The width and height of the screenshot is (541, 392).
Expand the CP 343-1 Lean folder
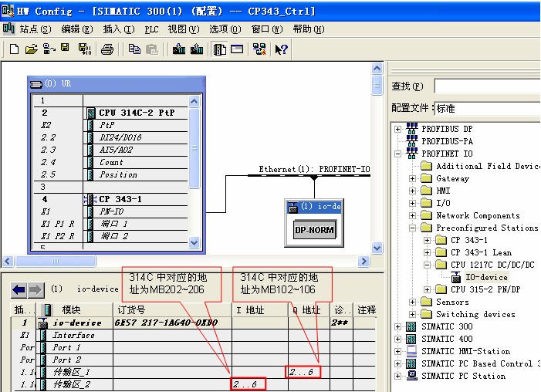(427, 252)
